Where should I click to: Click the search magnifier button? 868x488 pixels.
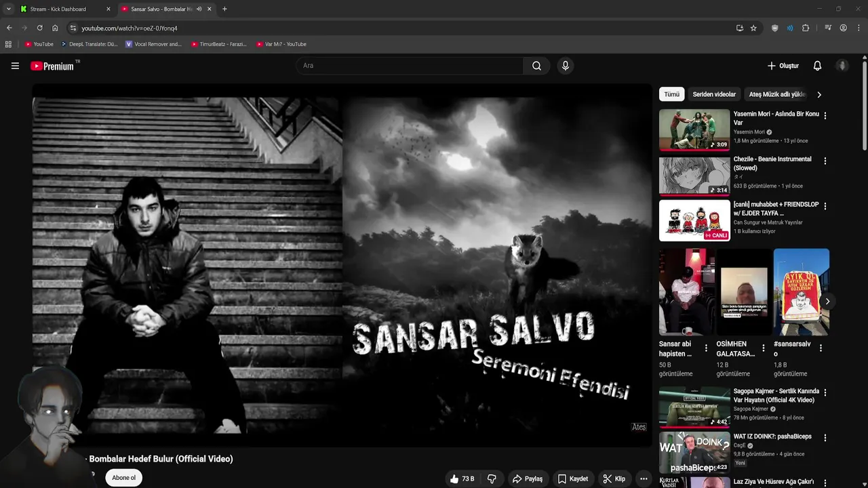(536, 66)
